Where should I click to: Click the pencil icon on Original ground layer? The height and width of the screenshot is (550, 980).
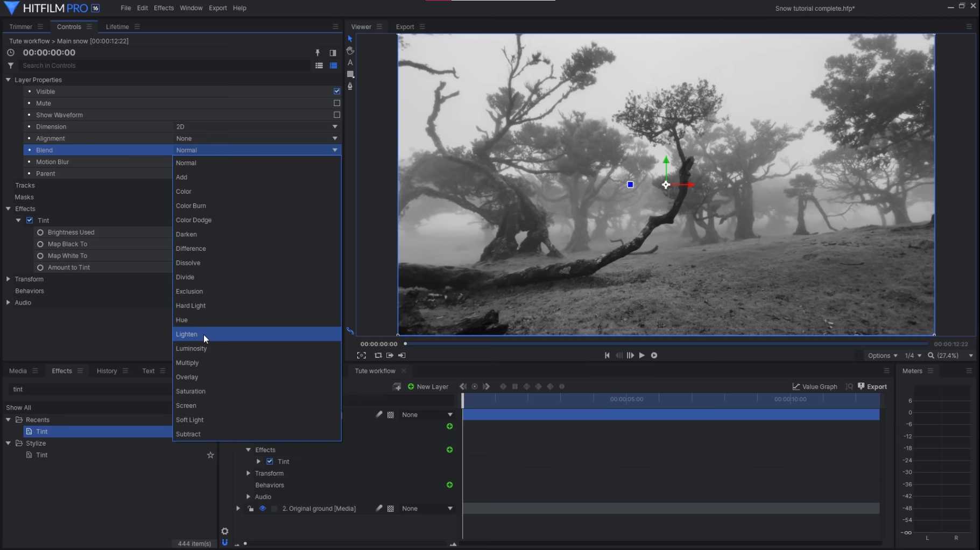[x=379, y=509]
